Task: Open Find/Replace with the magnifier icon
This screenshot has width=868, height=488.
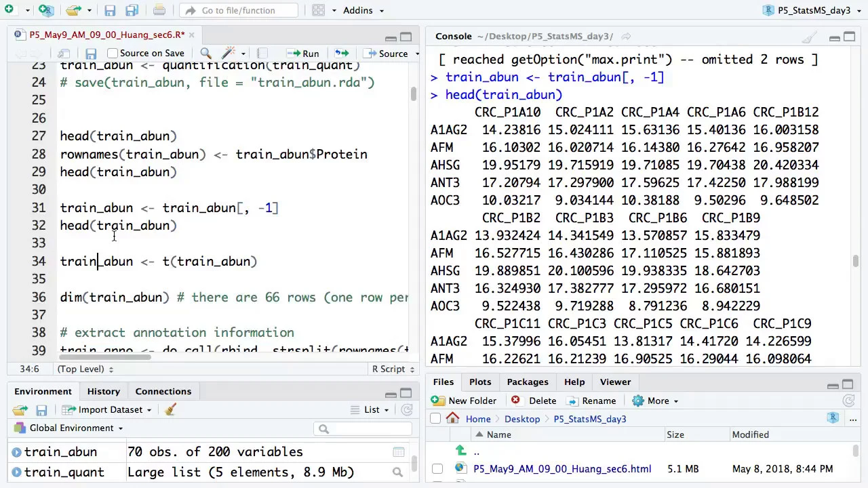Action: click(205, 53)
